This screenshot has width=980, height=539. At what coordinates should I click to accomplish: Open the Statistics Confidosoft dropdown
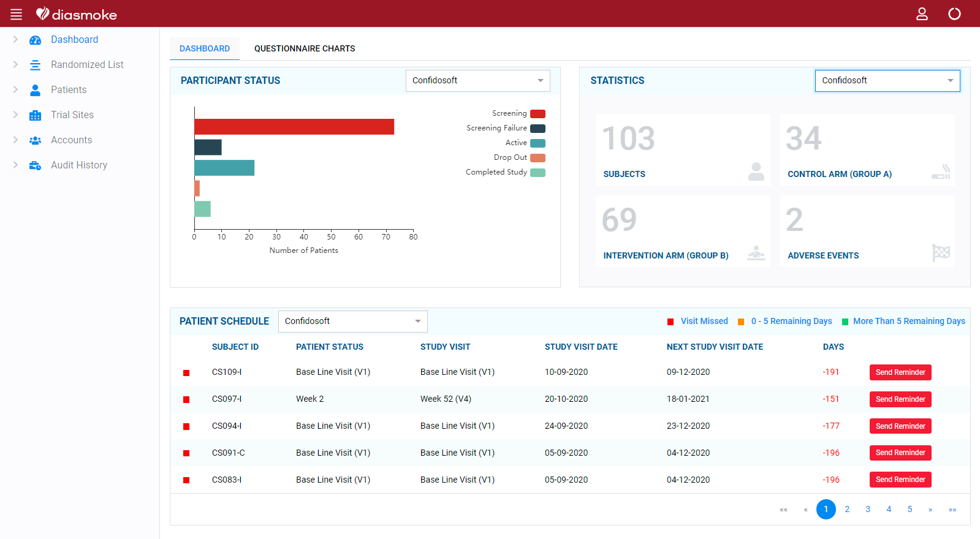tap(887, 81)
